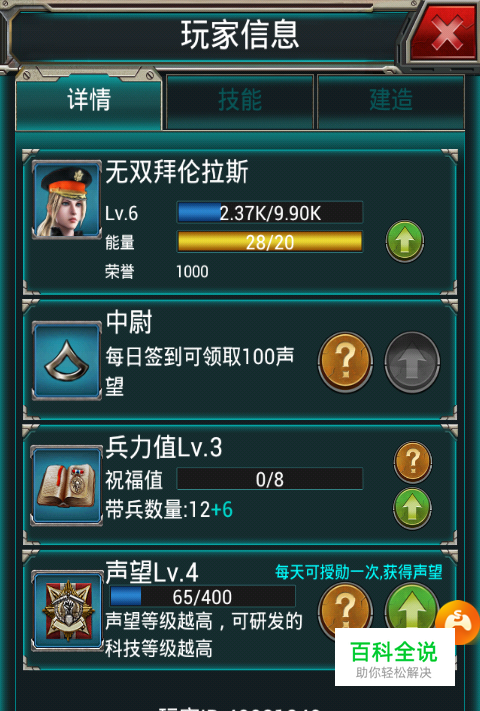Click the 祝福值 0/8 progress bar
Viewport: 480px width, 711px height.
tap(270, 479)
